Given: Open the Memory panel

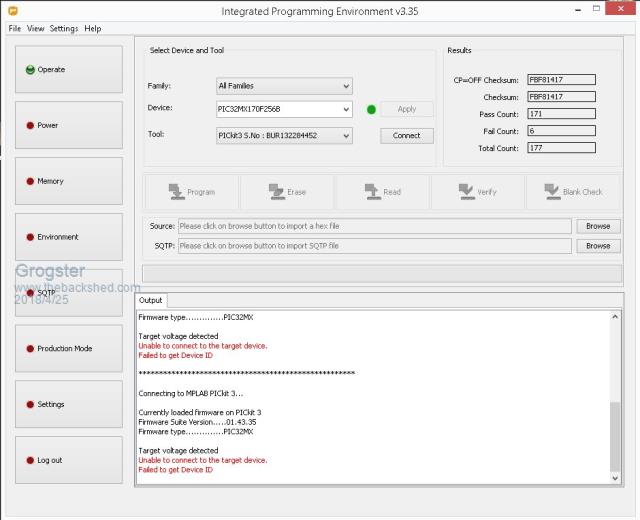Looking at the screenshot, I should tap(69, 181).
